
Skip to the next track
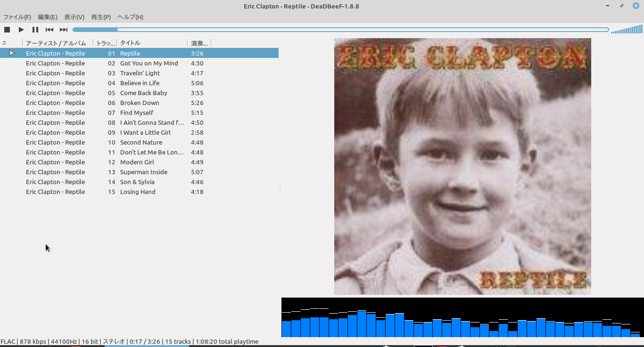point(64,30)
